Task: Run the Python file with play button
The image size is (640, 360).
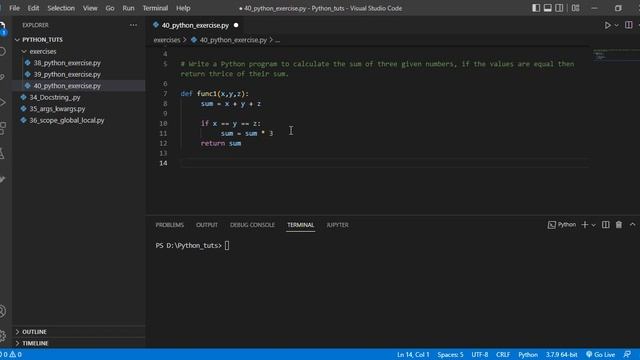Action: (x=607, y=25)
